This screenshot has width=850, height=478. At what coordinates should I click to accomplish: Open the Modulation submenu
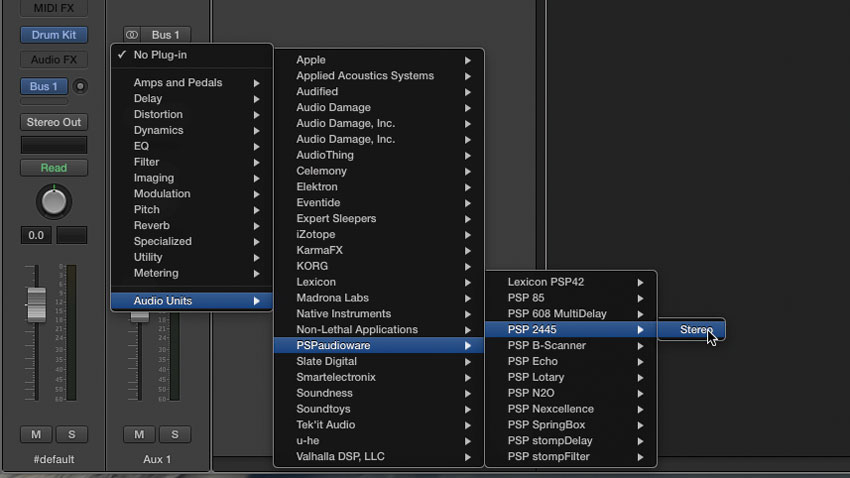(x=192, y=193)
